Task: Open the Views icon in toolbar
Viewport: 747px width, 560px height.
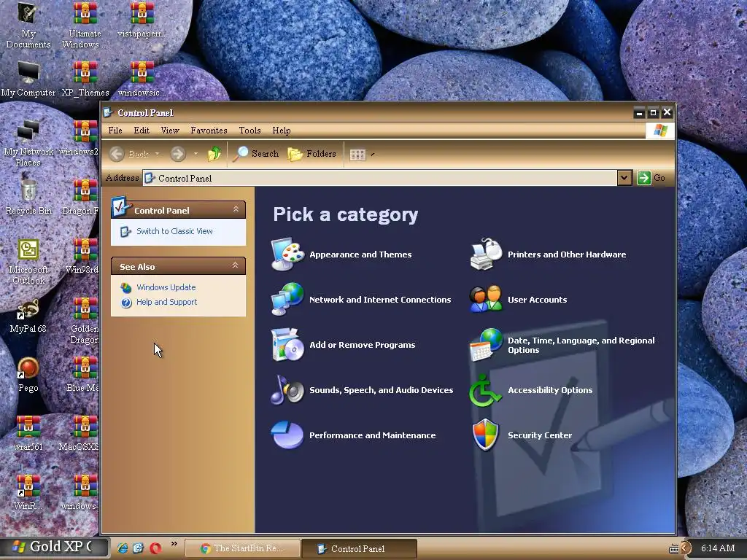Action: coord(357,155)
